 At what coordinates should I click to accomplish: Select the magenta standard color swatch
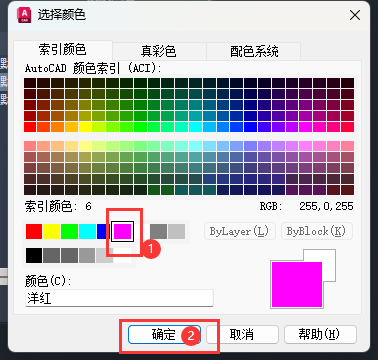click(122, 231)
